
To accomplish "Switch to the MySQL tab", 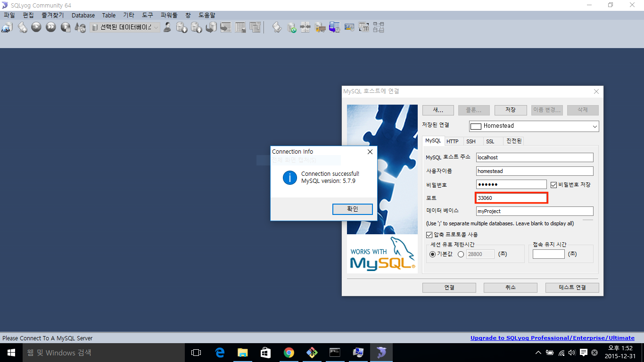I will [x=433, y=141].
